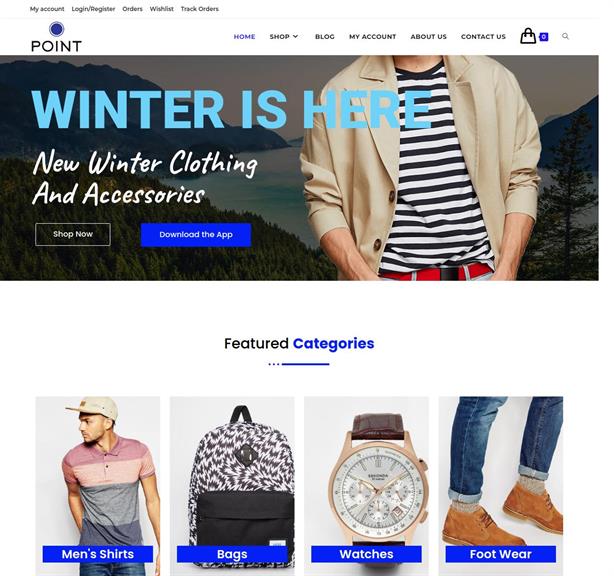
Task: Click the Download the App button
Action: [x=196, y=235]
